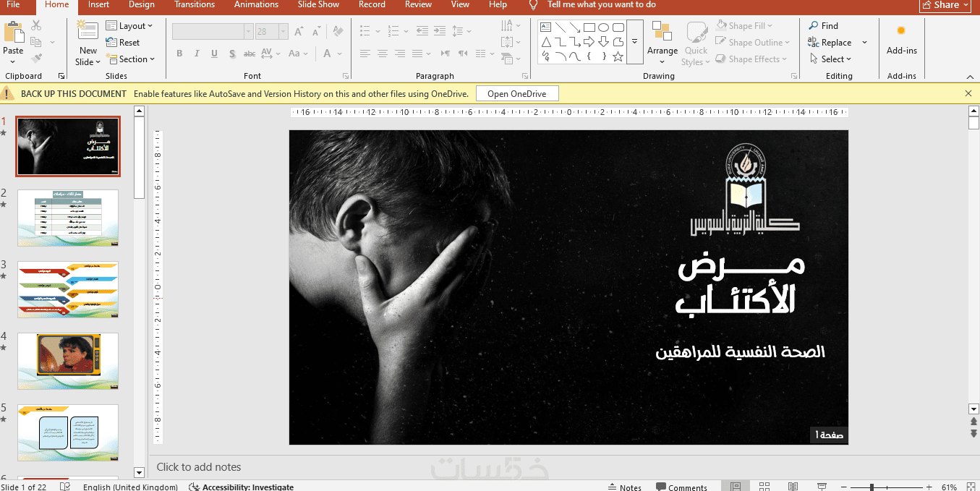
Task: Insert a New Slide using its icon
Action: pyautogui.click(x=88, y=30)
